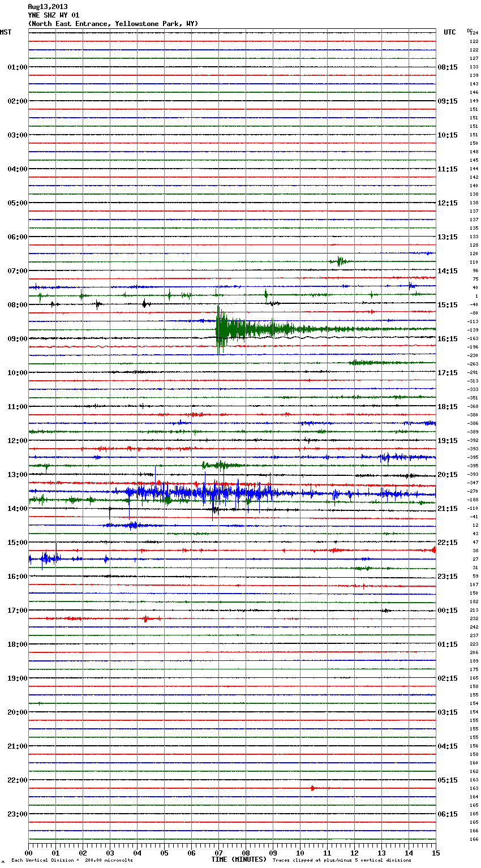The width and height of the screenshot is (481, 868).
Task: Pick the "15:00" MST hour label
Action: coord(18,543)
